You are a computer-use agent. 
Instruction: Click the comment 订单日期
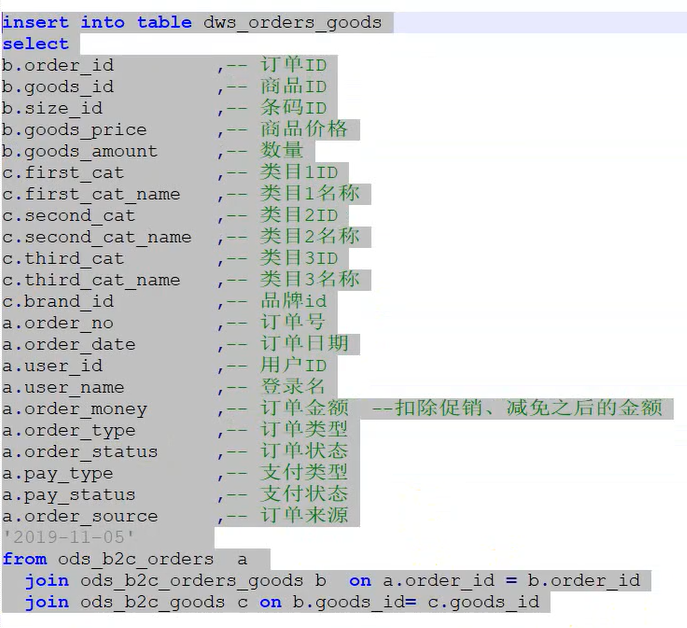305,344
